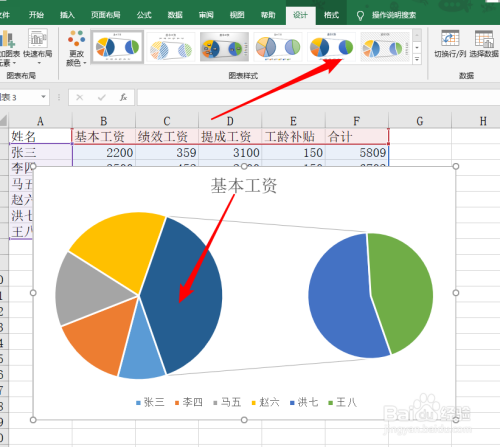The height and width of the screenshot is (447, 500).
Task: Click the 基本工资 chart title
Action: pos(244,185)
